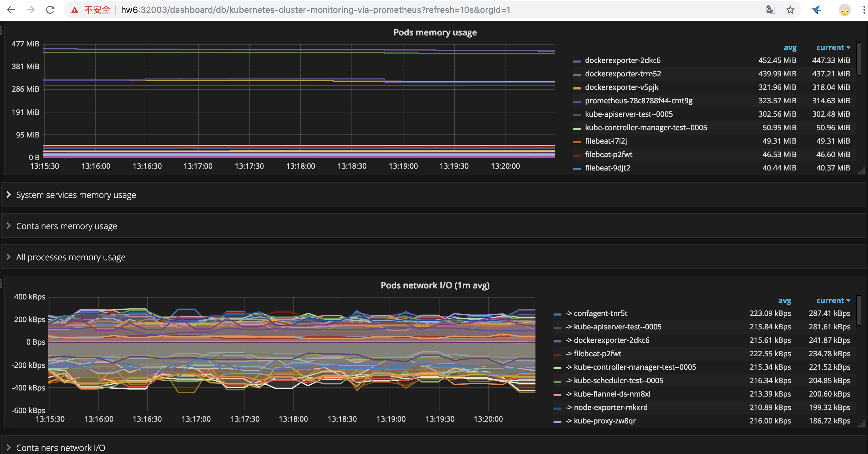
Task: Toggle kube-apiserver-test--0005 memory series
Action: click(629, 114)
